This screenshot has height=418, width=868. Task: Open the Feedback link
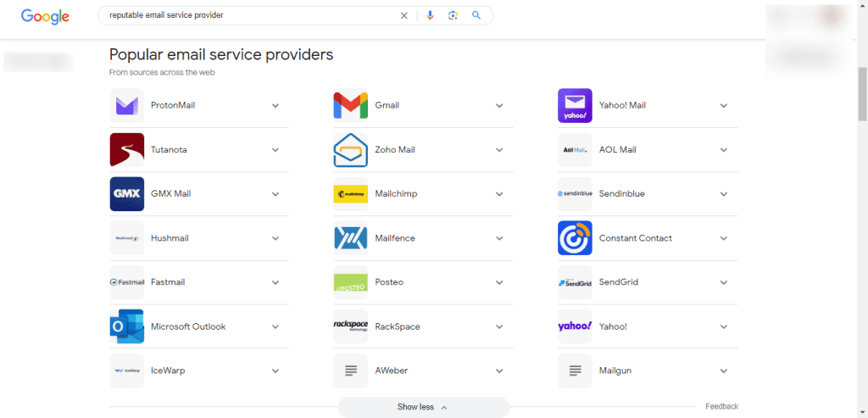click(722, 406)
